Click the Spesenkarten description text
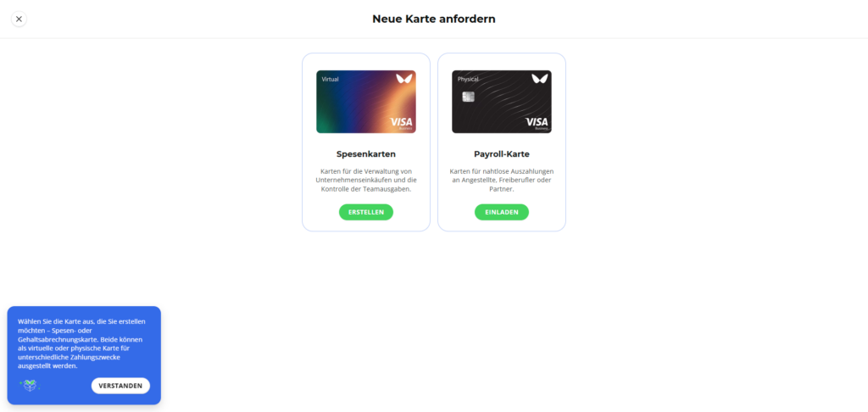This screenshot has height=412, width=868. pyautogui.click(x=366, y=180)
